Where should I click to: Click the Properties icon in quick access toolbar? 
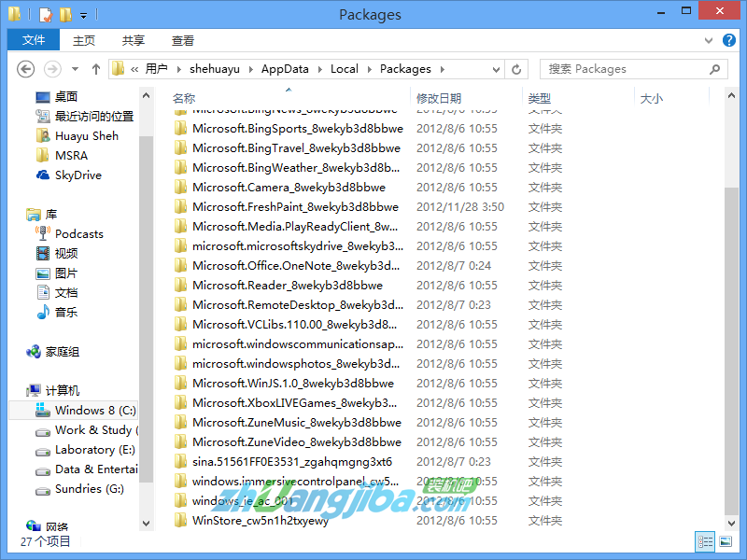[x=45, y=14]
